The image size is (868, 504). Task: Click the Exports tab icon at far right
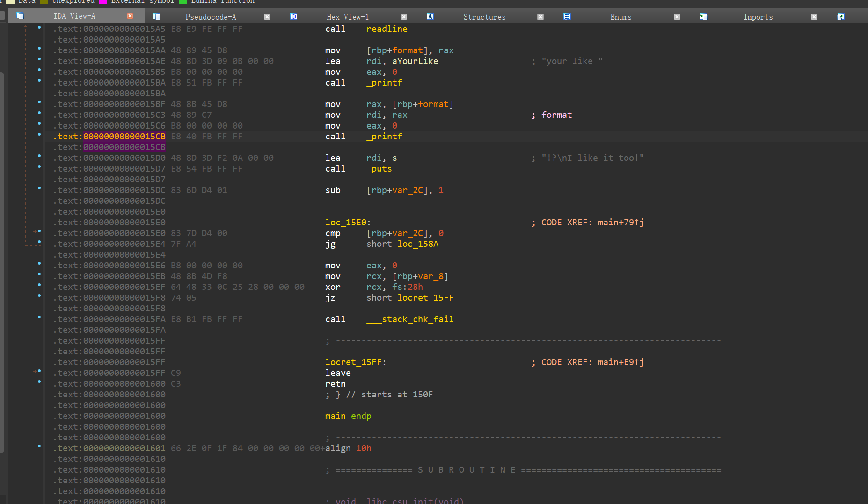841,16
